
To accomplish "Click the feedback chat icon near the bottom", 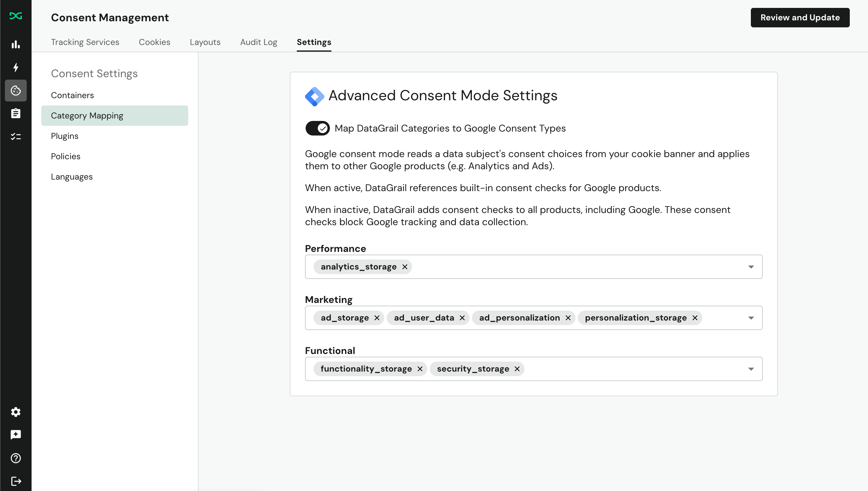I will pyautogui.click(x=15, y=434).
